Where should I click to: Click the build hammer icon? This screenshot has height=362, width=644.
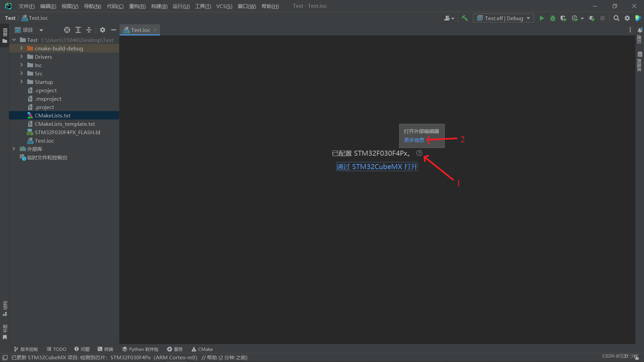465,18
